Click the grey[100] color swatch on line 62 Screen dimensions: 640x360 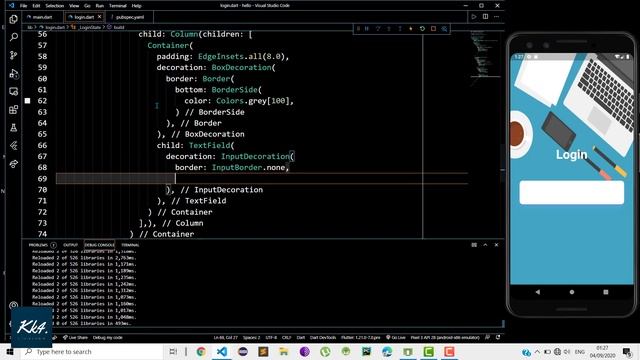pos(27,101)
